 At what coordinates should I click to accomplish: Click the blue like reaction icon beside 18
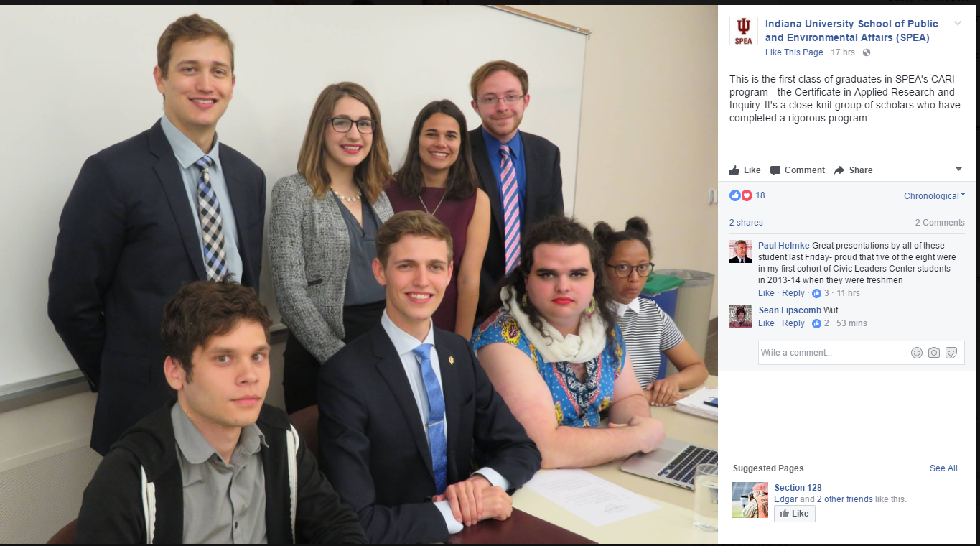(734, 195)
